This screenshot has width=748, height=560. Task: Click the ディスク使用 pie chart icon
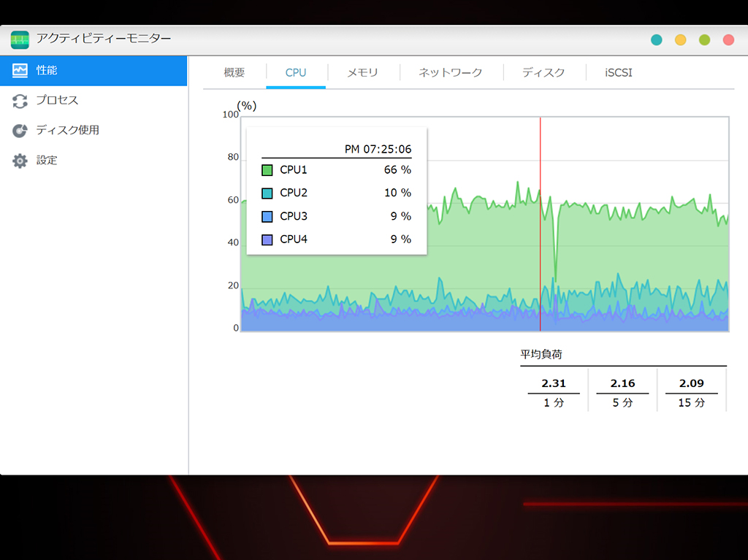pyautogui.click(x=20, y=130)
